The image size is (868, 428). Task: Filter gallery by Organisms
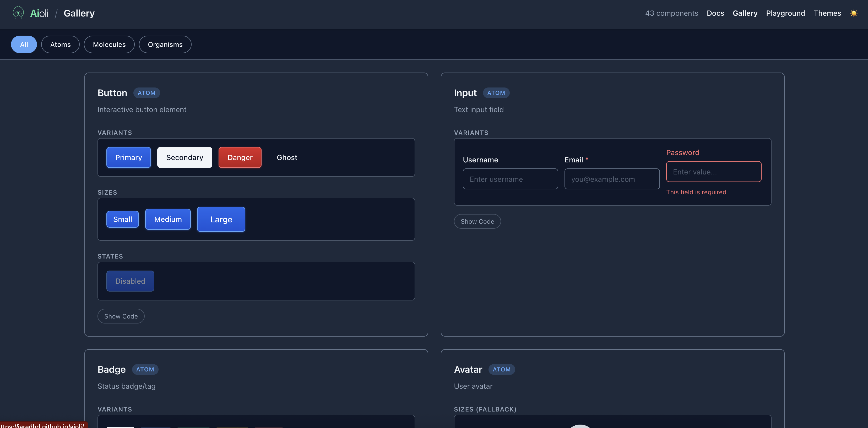165,45
